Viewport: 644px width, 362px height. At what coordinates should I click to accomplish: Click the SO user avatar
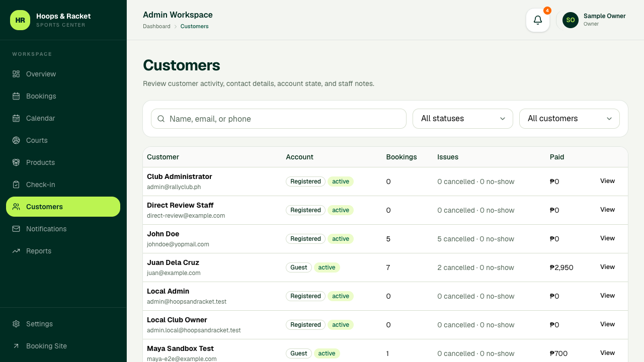point(571,20)
